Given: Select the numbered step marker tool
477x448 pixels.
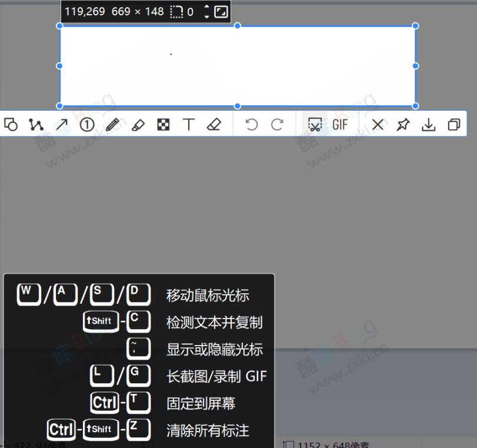Looking at the screenshot, I should (87, 124).
